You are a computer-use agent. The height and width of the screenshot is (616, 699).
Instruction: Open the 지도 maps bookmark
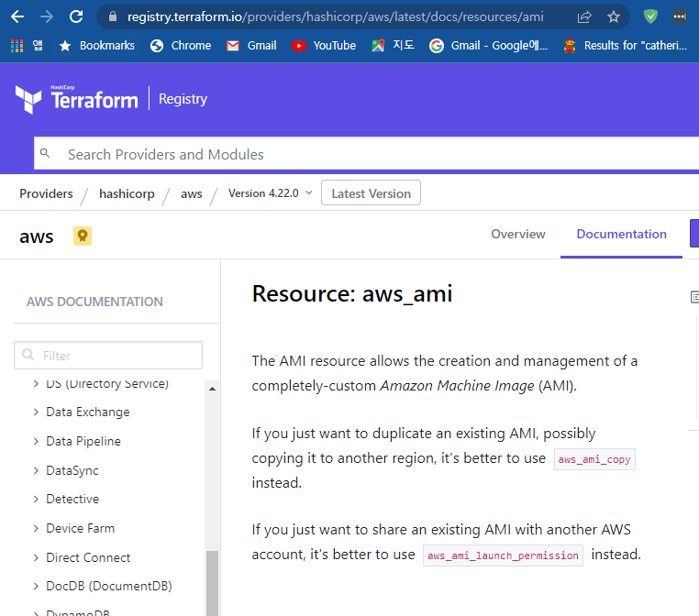[394, 46]
